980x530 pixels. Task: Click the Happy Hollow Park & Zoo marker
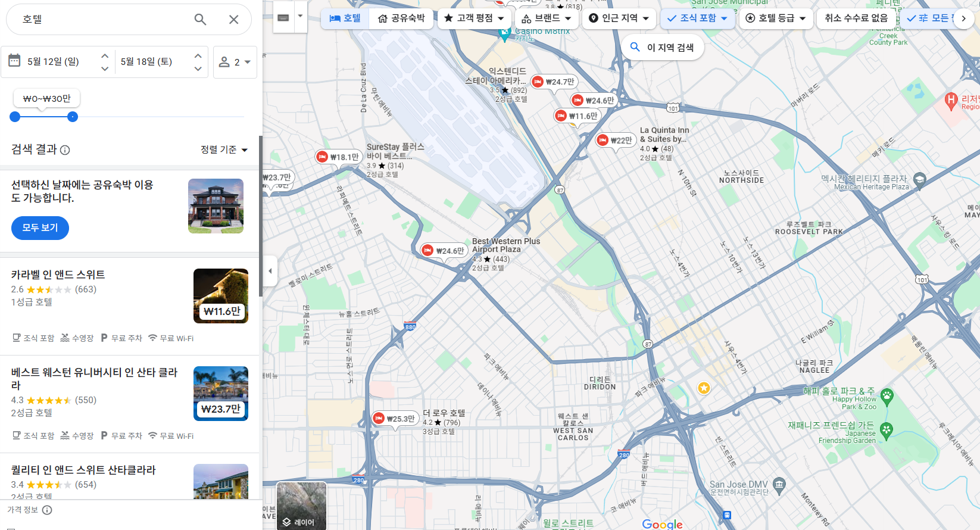[887, 396]
